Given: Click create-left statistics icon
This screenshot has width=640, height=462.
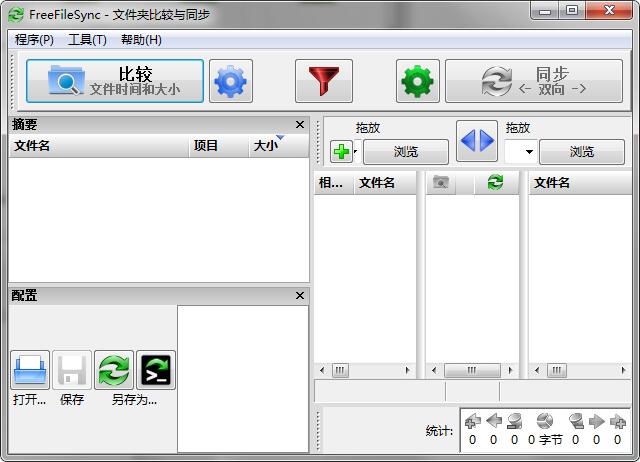Looking at the screenshot, I should 473,421.
